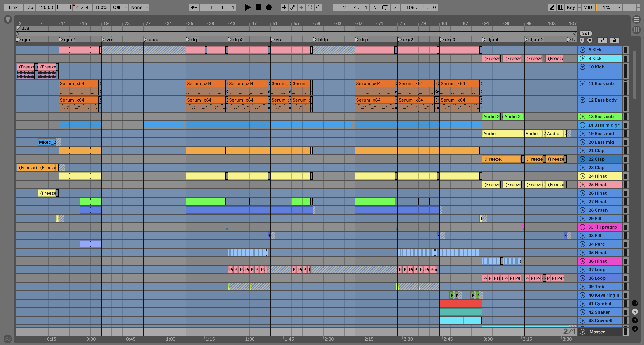Select the Master track

[x=600, y=332]
